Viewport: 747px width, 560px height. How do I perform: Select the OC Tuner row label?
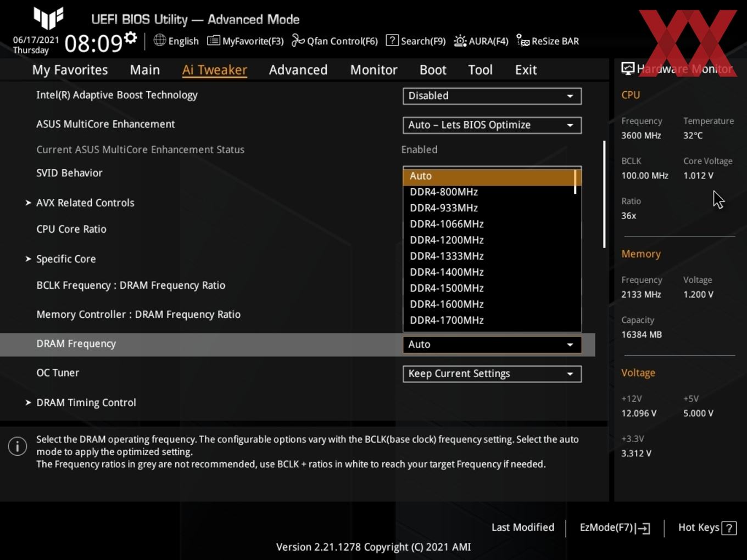pyautogui.click(x=58, y=373)
